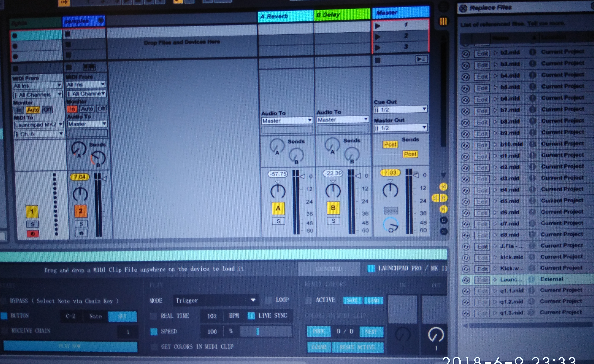This screenshot has height=364, width=594.
Task: Toggle the LIVE SYNC checkbox
Action: 251,316
